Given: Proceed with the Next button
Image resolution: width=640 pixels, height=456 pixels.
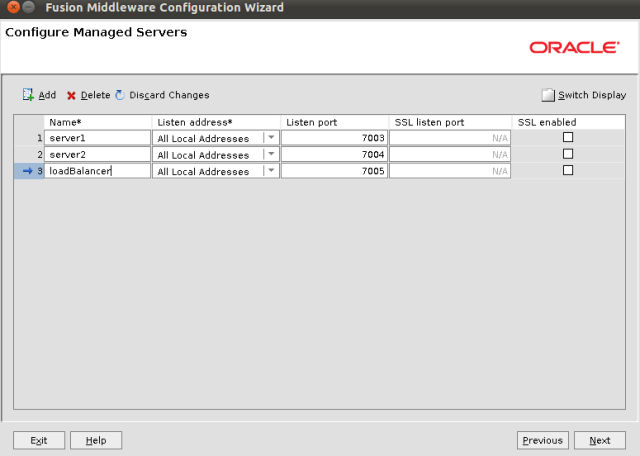Looking at the screenshot, I should point(600,440).
